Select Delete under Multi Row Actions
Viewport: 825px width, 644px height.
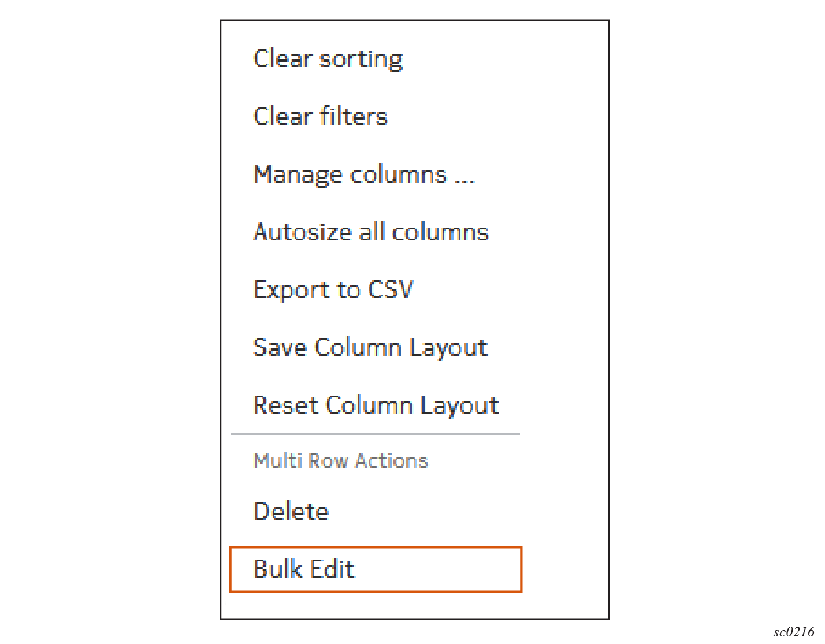coord(291,512)
